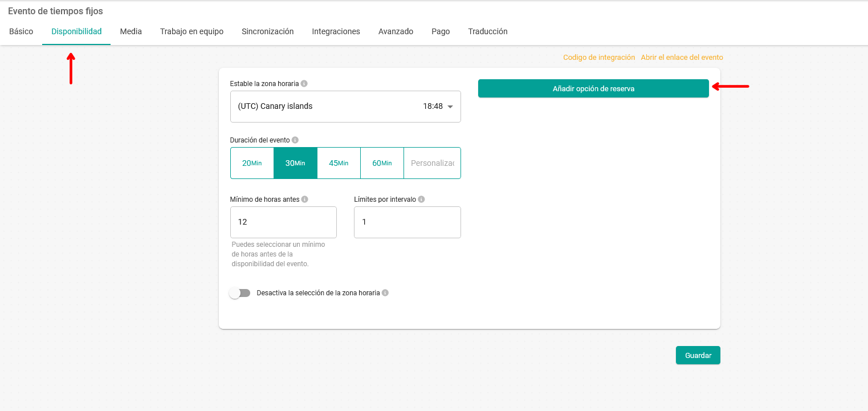Open the Codigo de integración link
868x411 pixels.
[599, 58]
